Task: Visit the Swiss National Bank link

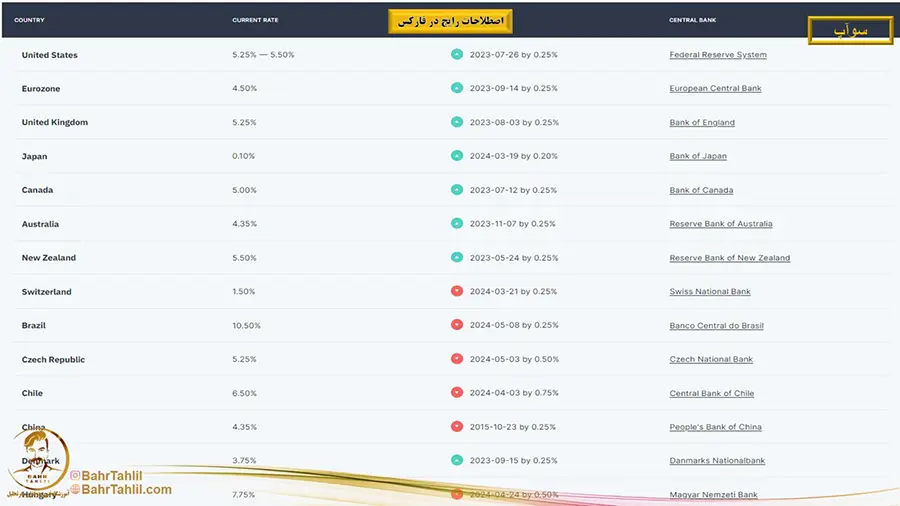Action: tap(710, 292)
